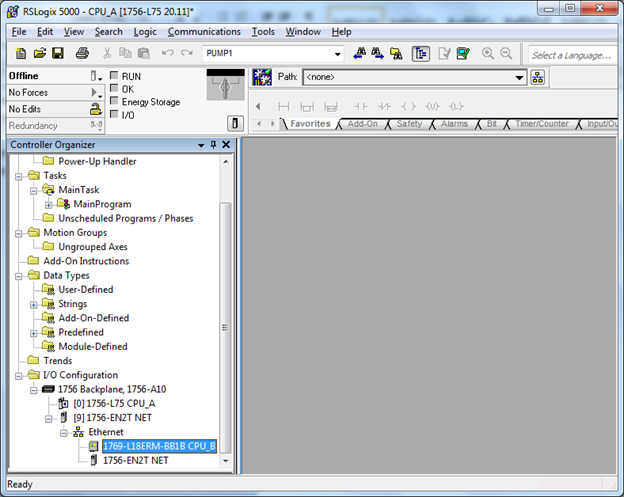
Task: Insert Examine On contact instruction
Action: click(361, 107)
